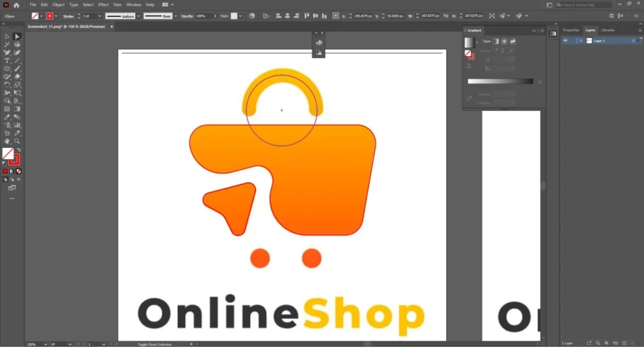Close the Screenshot_11.png document tab
644x347 pixels.
click(x=111, y=26)
